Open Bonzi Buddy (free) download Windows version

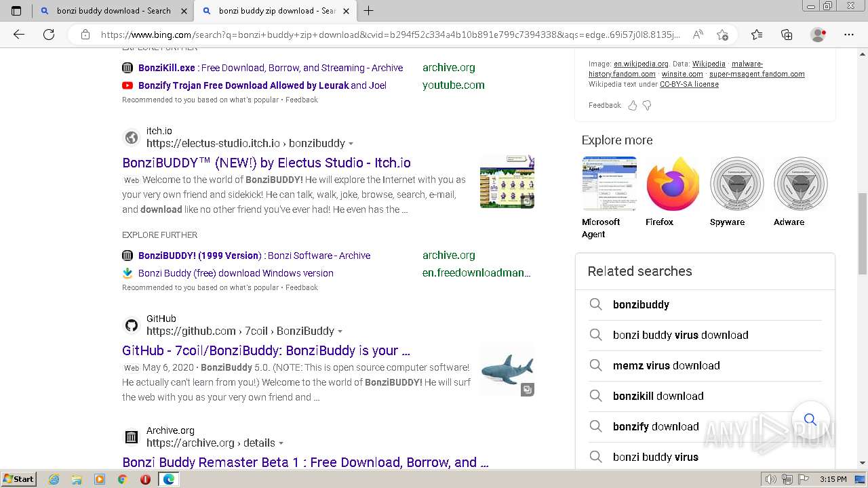(236, 273)
